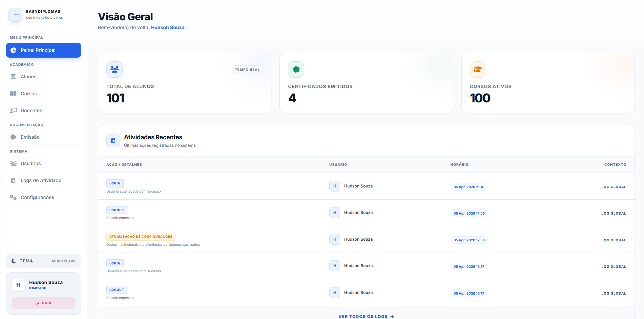Click the Ação / Detalhes column header
Image resolution: width=644 pixels, height=319 pixels.
tap(124, 164)
